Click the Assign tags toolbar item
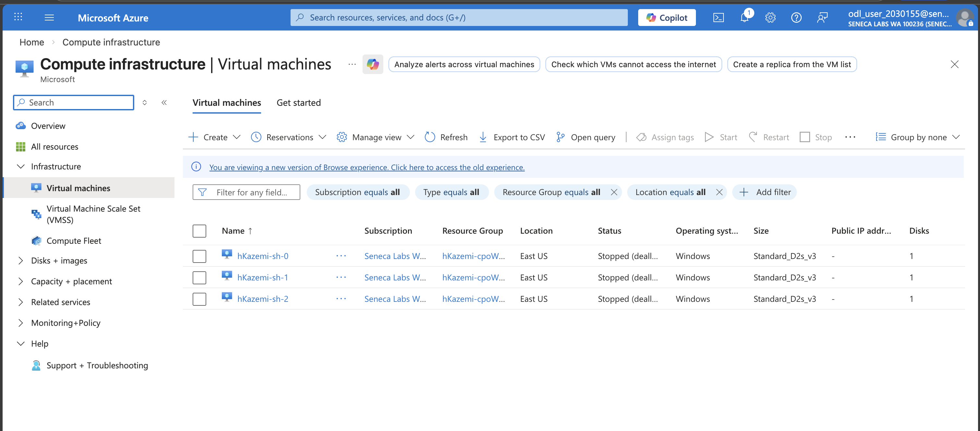 coord(665,137)
